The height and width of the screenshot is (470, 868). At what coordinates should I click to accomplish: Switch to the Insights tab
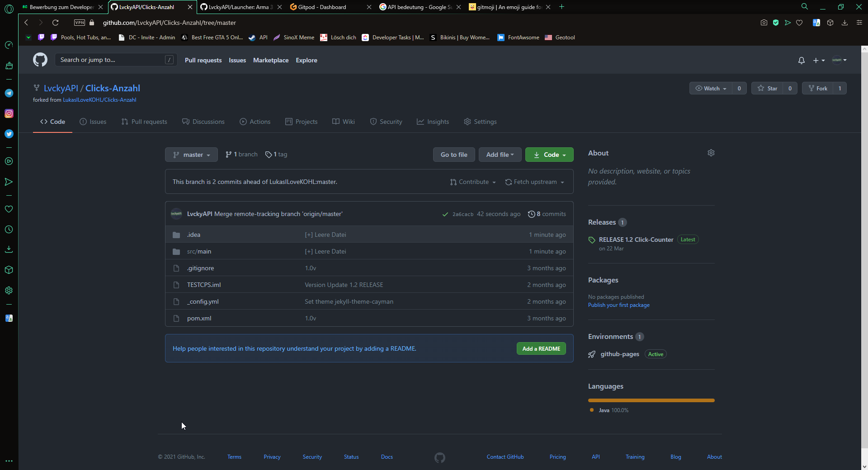tap(433, 122)
